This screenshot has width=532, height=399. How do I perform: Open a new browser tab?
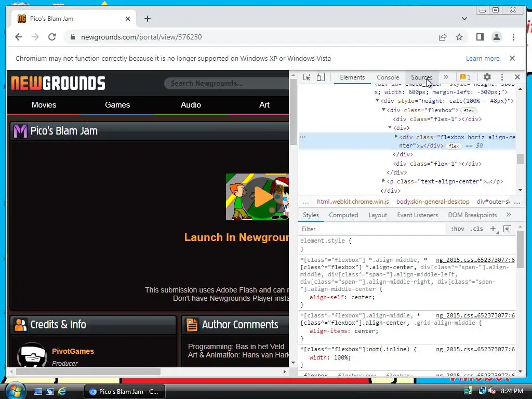click(147, 19)
